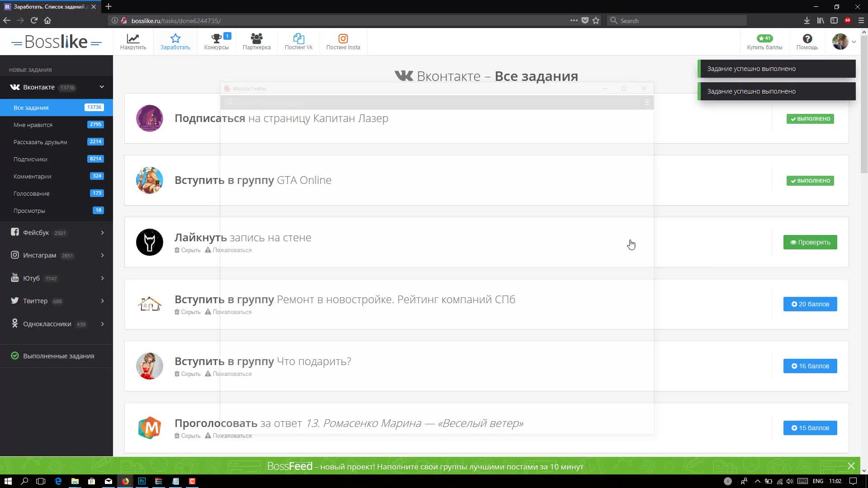Select Комментарии task category
The height and width of the screenshot is (488, 868).
[x=57, y=176]
